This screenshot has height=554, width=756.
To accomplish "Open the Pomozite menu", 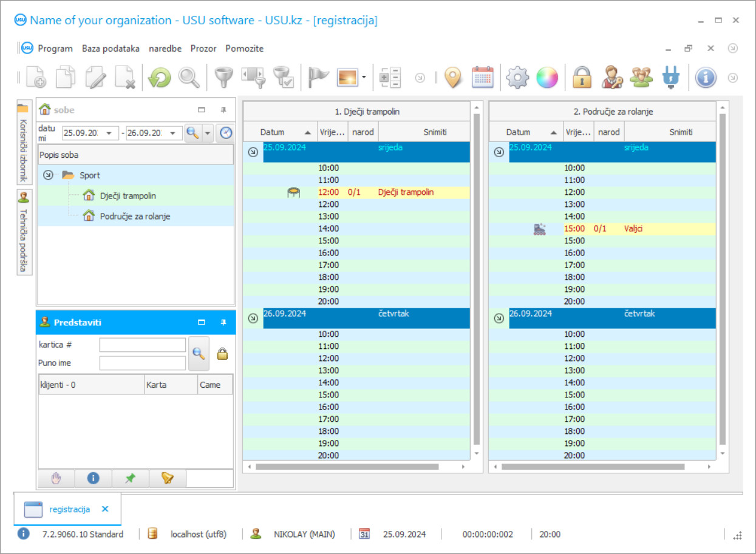I will pos(245,49).
